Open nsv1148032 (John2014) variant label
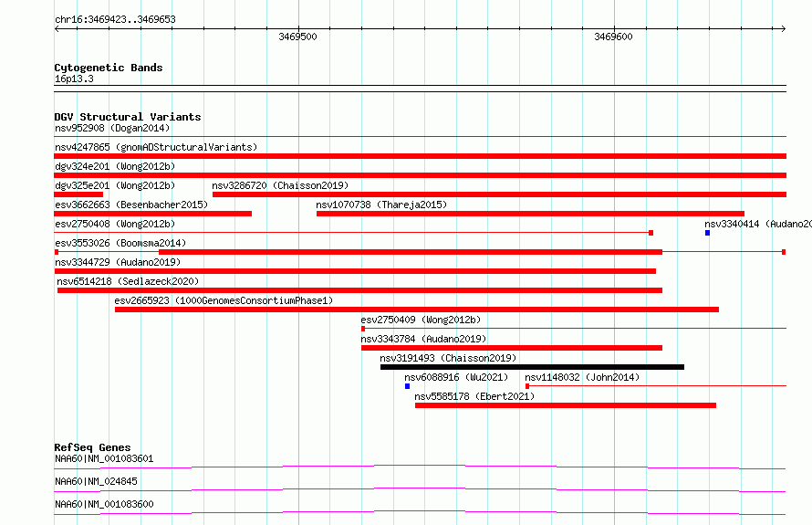The height and width of the screenshot is (525, 812). 582,377
